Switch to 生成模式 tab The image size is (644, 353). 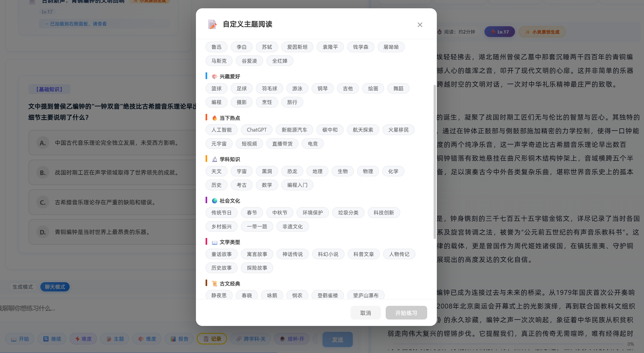23,287
